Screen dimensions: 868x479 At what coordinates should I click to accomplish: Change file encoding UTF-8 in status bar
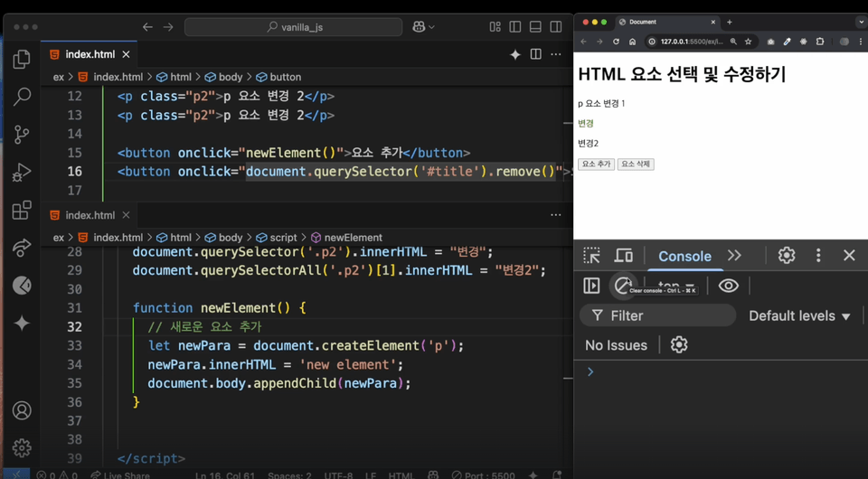tap(338, 474)
